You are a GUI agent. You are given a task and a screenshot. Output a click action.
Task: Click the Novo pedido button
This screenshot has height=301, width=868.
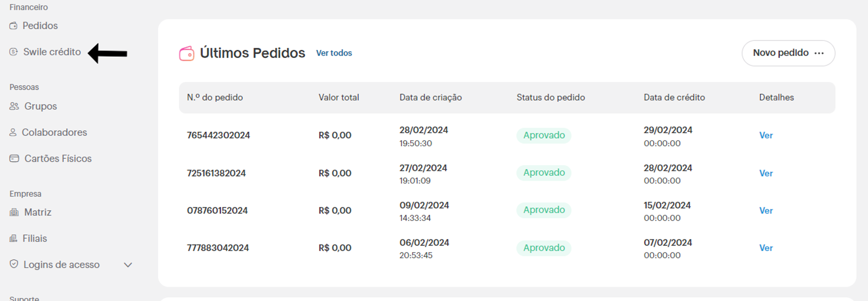coord(788,53)
